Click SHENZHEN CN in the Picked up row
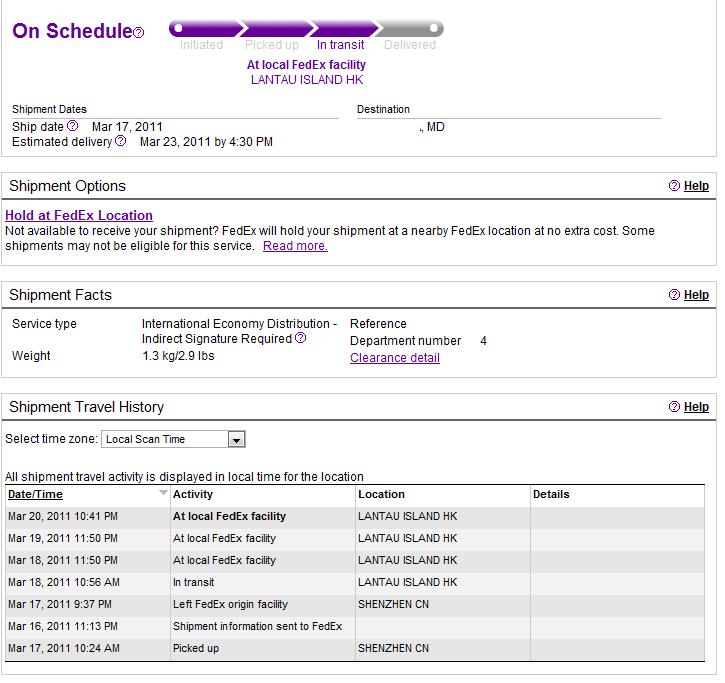725x683 pixels. pos(393,648)
